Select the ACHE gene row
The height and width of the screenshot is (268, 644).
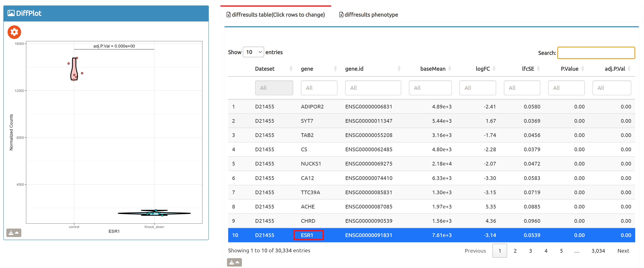(431, 207)
